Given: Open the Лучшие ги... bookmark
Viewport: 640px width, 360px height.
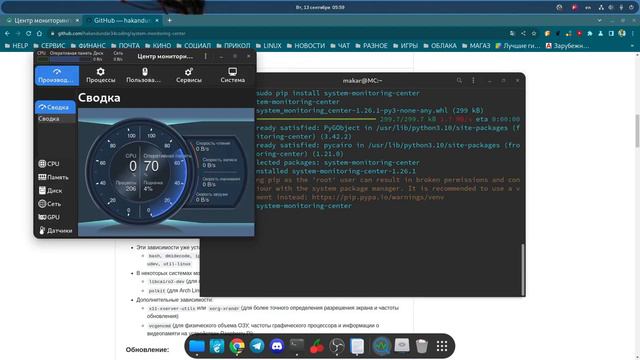Looking at the screenshot, I should (518, 46).
